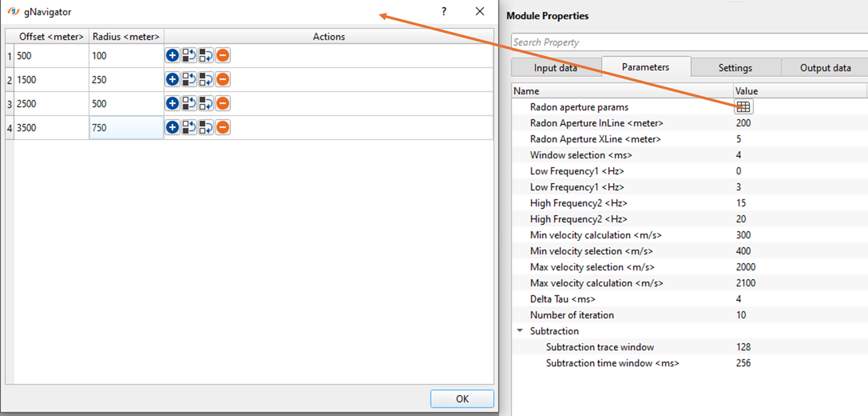
Task: Select the Radius cell with value 750
Action: coord(126,127)
